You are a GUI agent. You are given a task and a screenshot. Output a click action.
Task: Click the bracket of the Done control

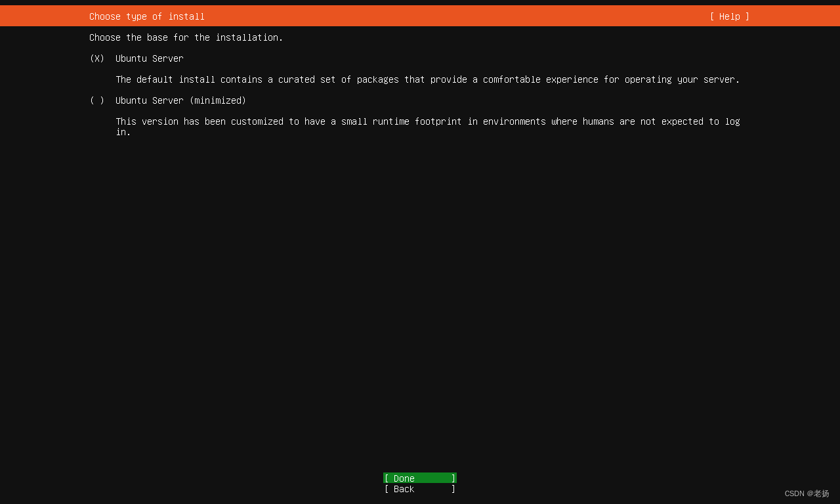click(386, 478)
